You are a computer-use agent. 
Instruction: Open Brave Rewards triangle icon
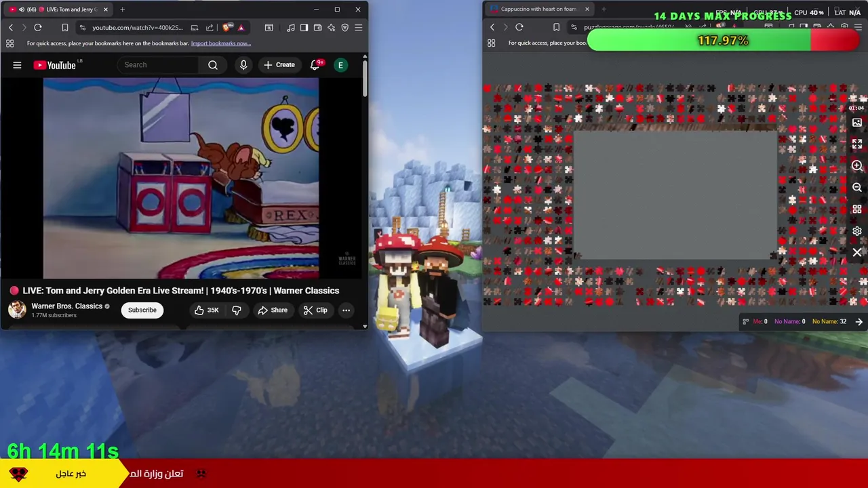tap(241, 27)
